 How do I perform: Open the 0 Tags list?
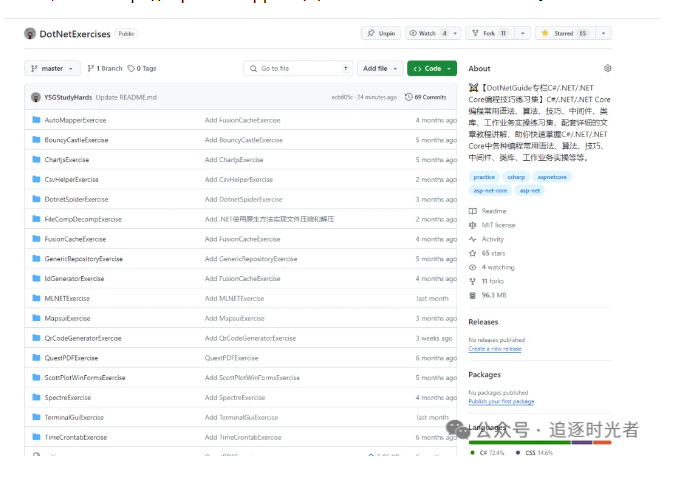(142, 68)
